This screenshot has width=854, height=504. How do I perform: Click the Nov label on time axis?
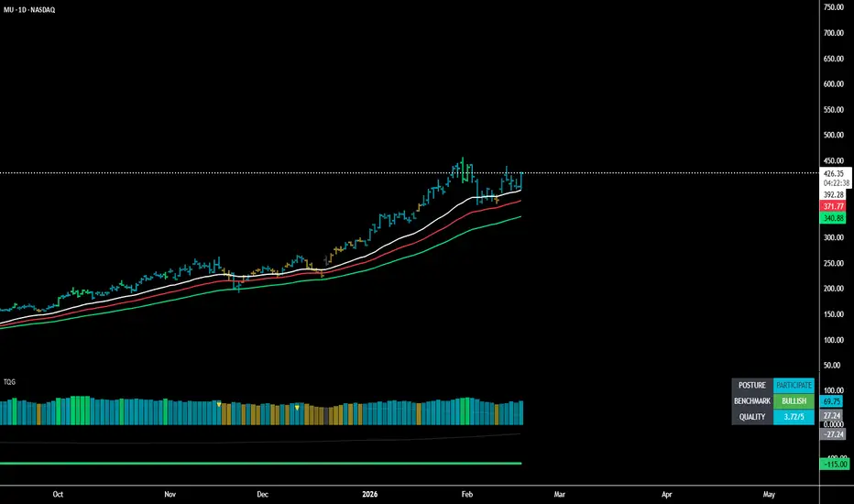point(170,494)
